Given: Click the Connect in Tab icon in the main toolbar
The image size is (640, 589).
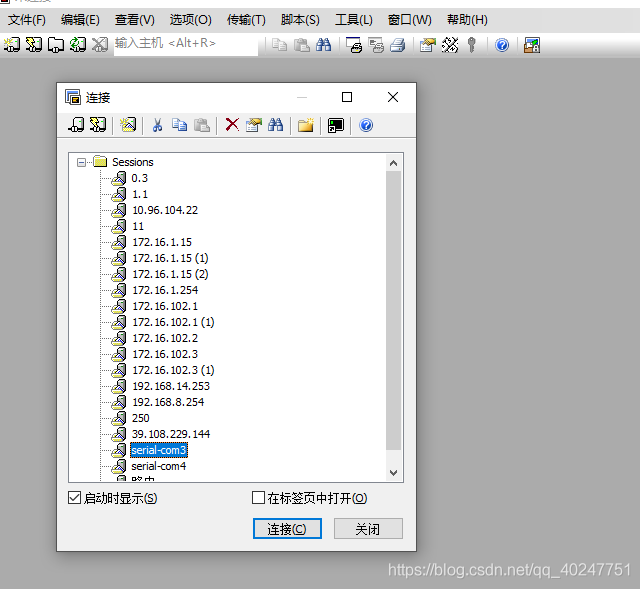Looking at the screenshot, I should 56,44.
